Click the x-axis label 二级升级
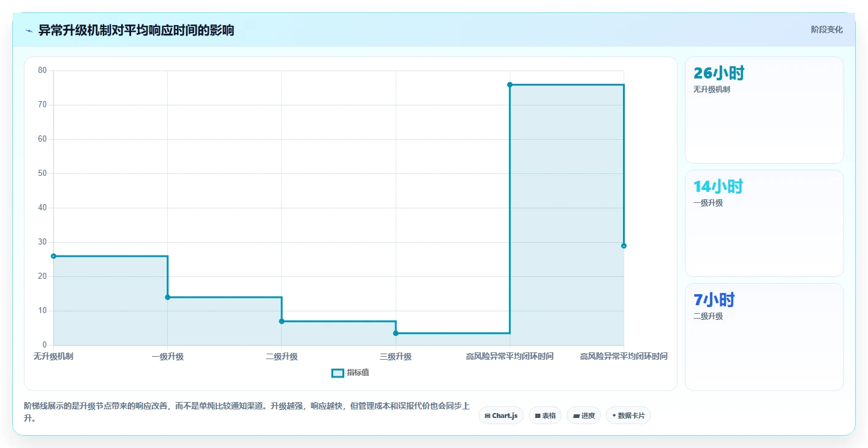The width and height of the screenshot is (868, 448). point(282,356)
